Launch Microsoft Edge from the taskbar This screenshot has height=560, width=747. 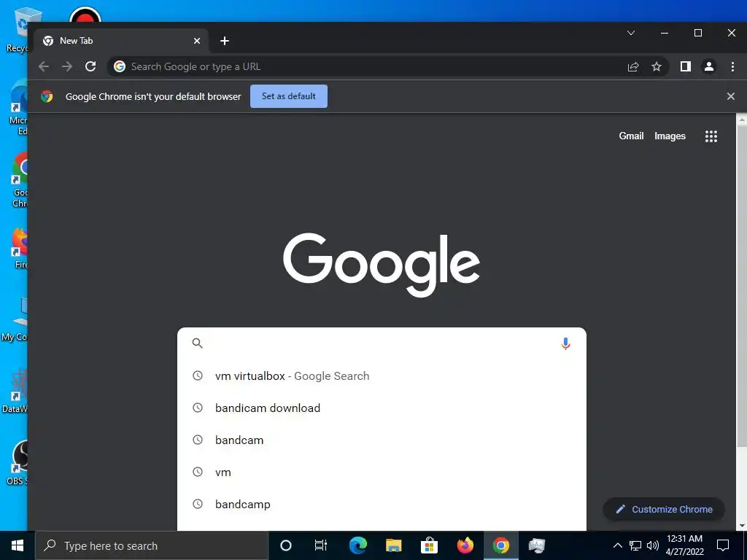point(357,545)
